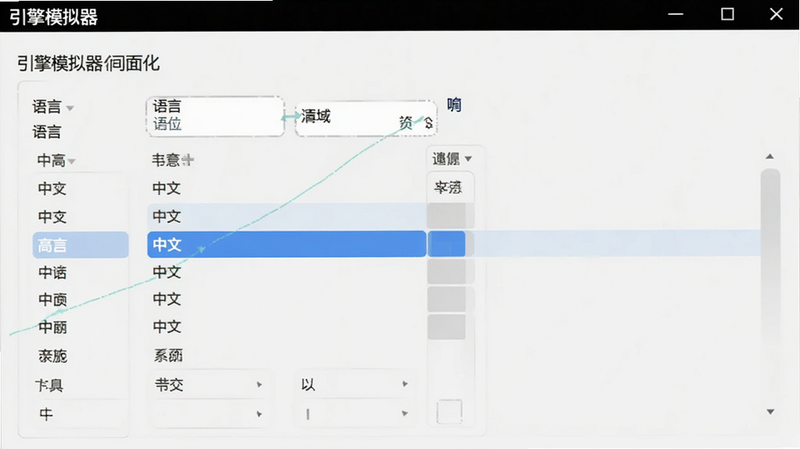Click the 濡域 field
Viewport: 800px width, 449px height.
[x=366, y=118]
